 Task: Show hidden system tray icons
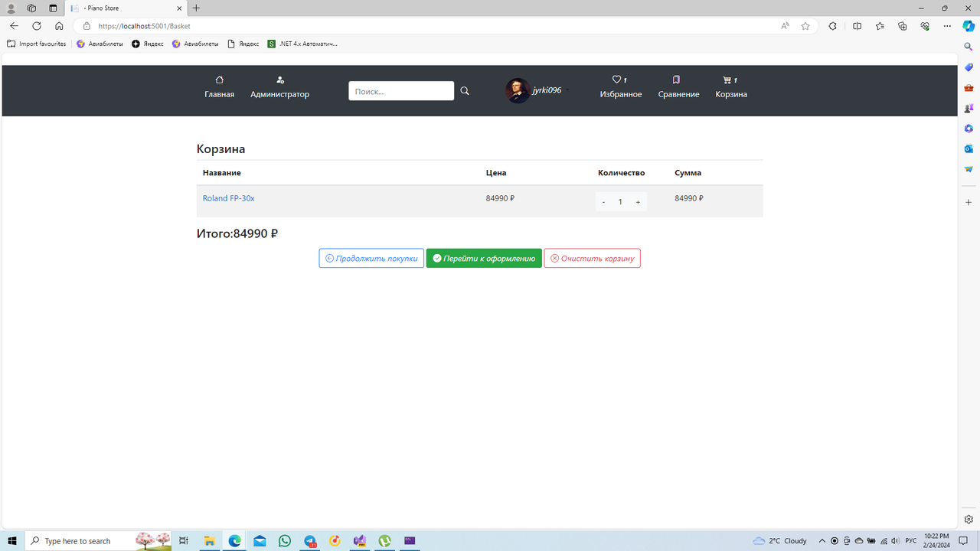822,541
